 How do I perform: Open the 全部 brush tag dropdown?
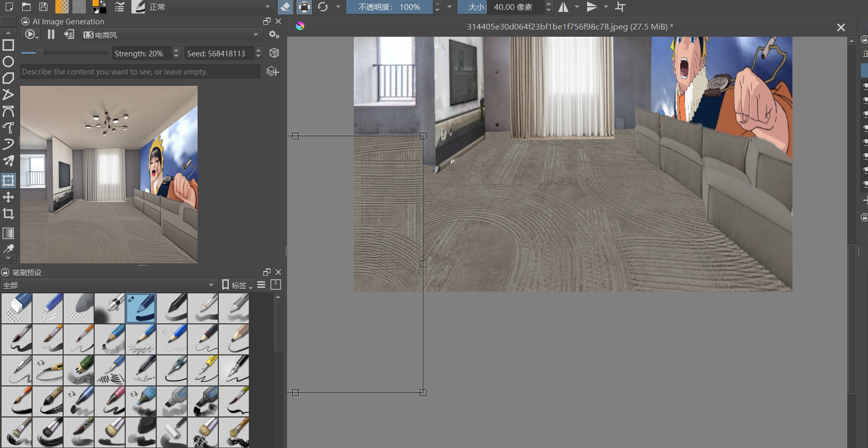[x=109, y=285]
